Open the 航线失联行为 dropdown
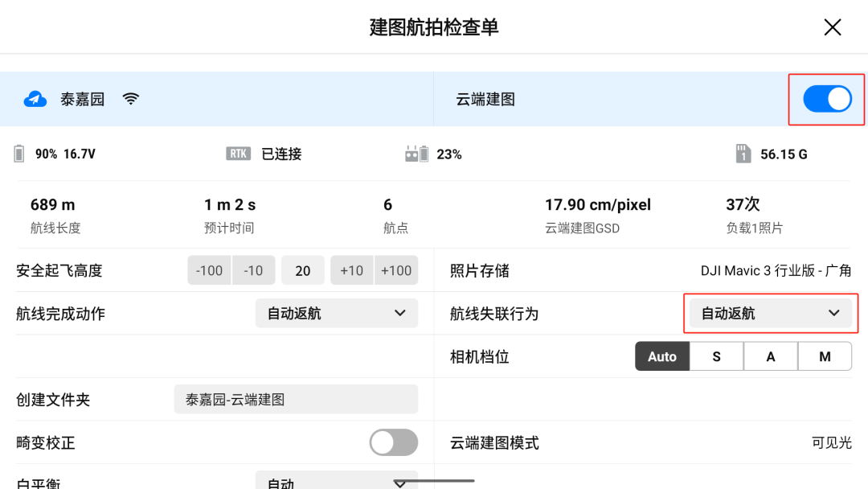868x489 pixels. pyautogui.click(x=771, y=314)
